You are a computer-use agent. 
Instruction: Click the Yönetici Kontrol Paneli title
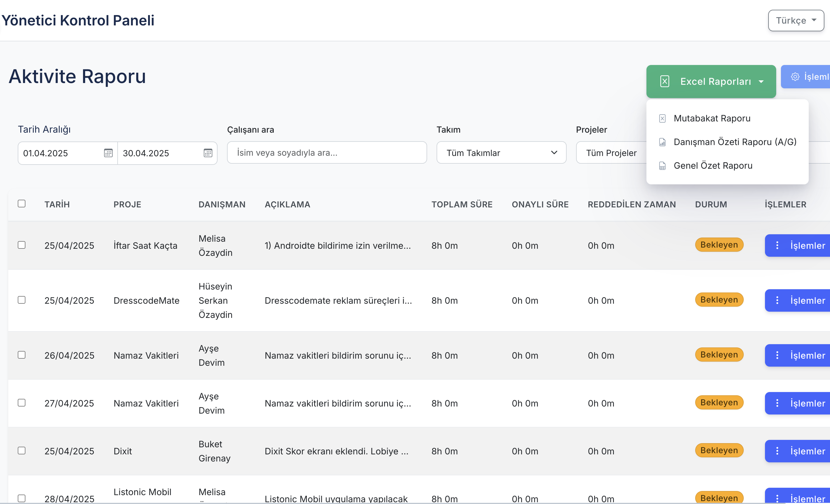[78, 20]
